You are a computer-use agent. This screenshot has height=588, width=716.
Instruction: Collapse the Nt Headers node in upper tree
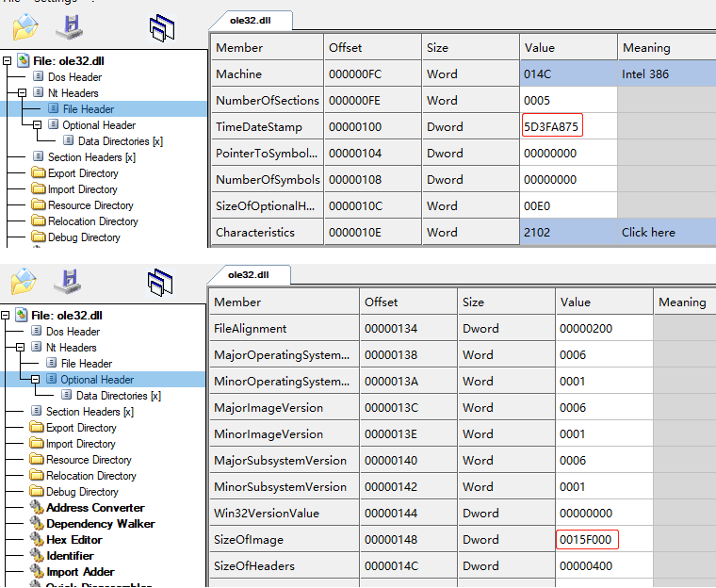click(x=22, y=92)
